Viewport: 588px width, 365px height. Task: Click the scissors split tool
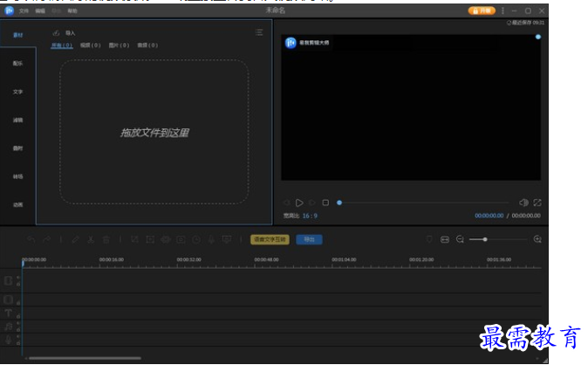pos(91,239)
